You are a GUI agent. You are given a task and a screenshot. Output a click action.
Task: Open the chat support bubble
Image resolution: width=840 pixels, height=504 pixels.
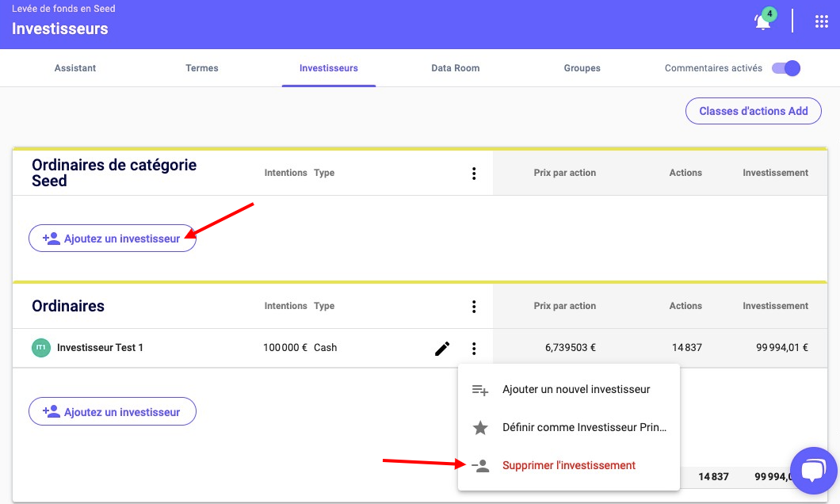(x=814, y=470)
